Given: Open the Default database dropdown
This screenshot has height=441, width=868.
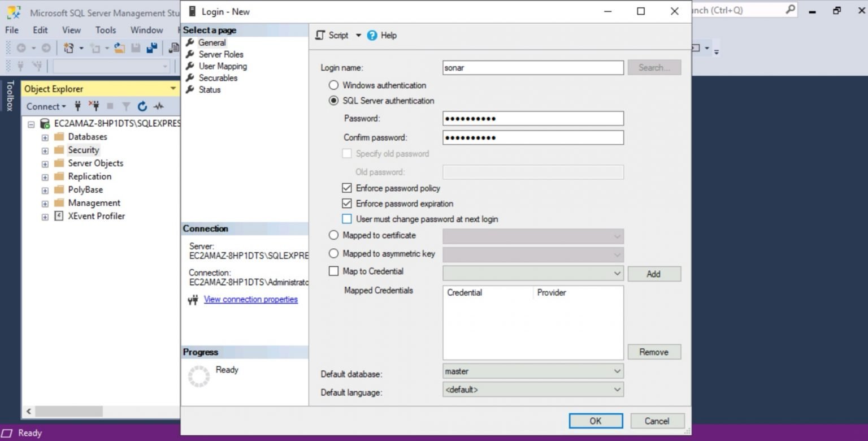Looking at the screenshot, I should point(615,371).
